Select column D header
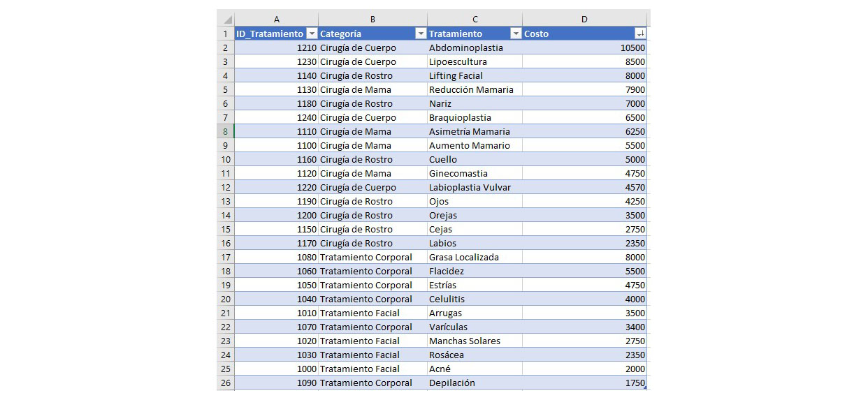Image resolution: width=868 pixels, height=400 pixels. tap(584, 20)
